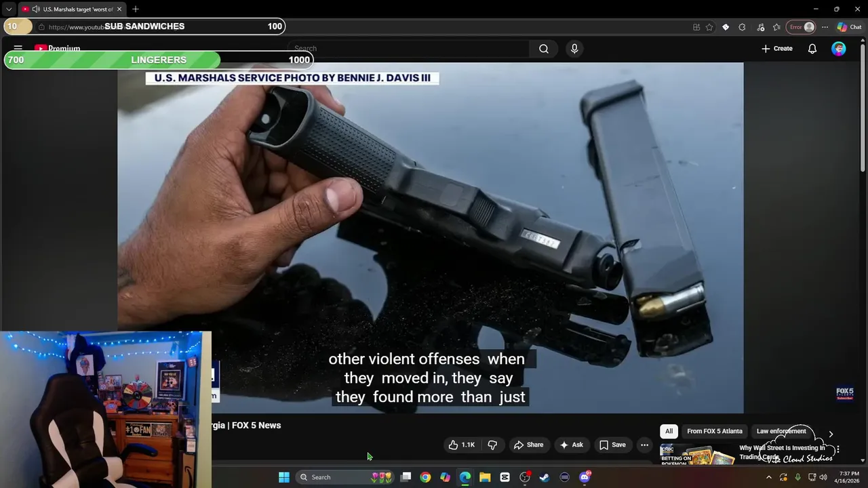
Task: Open Betting on Pokemon video thumbnail
Action: (x=697, y=455)
